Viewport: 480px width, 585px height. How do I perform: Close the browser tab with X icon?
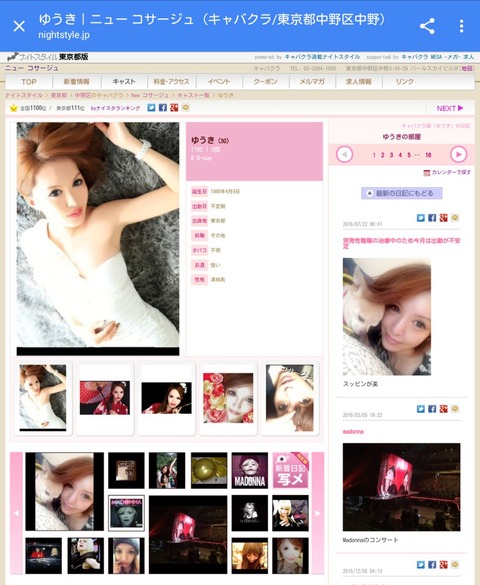coord(19,26)
